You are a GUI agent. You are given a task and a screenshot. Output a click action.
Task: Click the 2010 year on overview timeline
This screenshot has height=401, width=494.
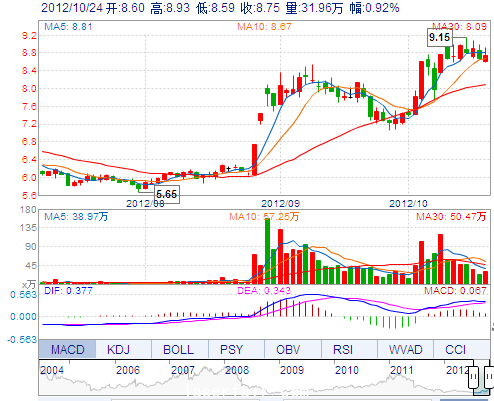(347, 370)
